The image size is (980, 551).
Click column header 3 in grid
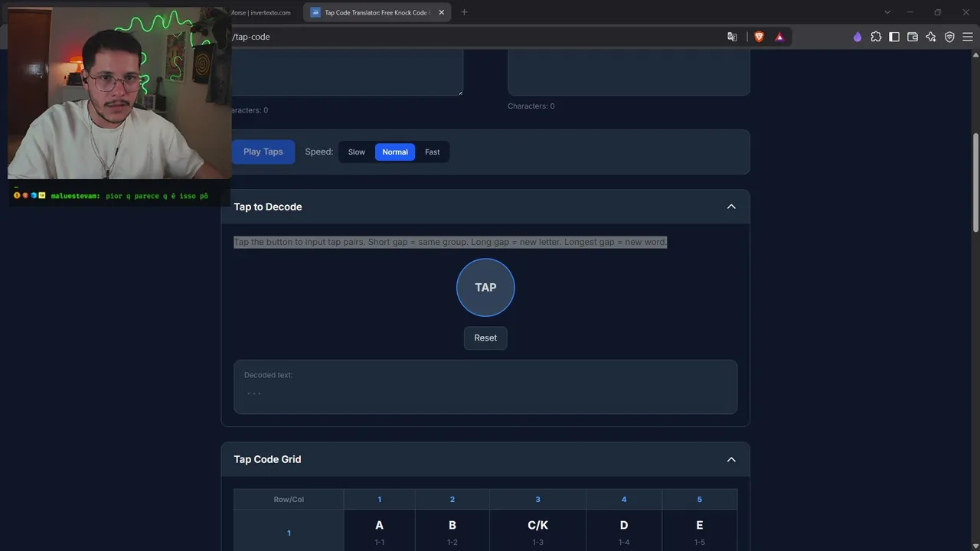tap(537, 499)
